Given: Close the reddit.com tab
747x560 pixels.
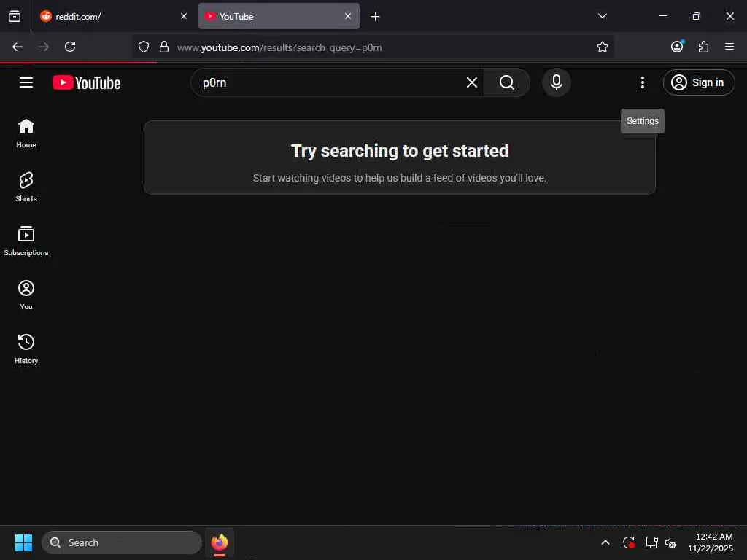Looking at the screenshot, I should [183, 16].
